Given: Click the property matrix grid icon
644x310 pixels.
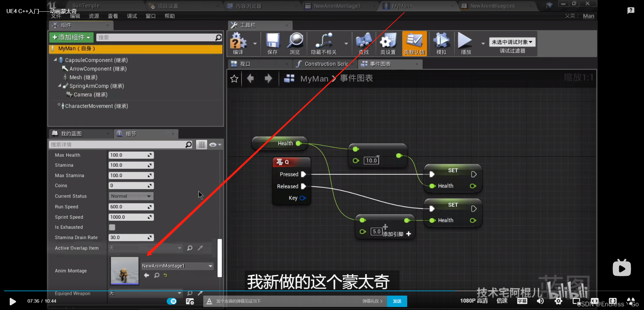Looking at the screenshot, I should [201, 145].
